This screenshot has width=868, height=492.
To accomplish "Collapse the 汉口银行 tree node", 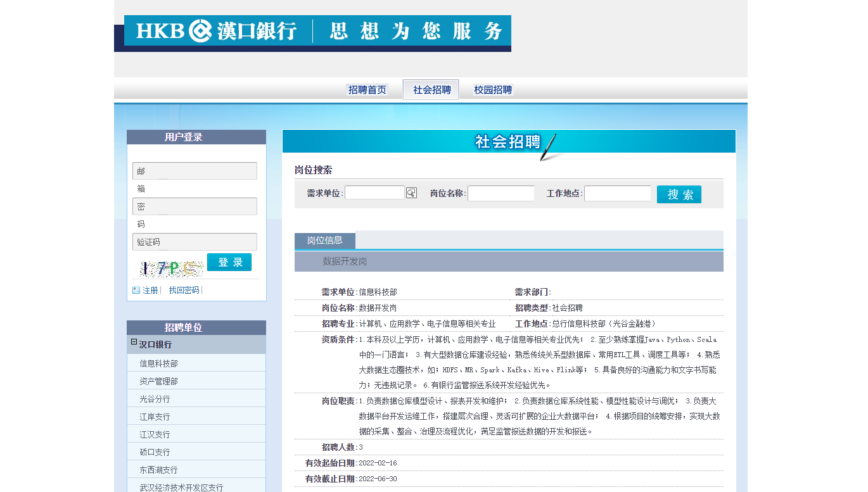I will pyautogui.click(x=134, y=342).
